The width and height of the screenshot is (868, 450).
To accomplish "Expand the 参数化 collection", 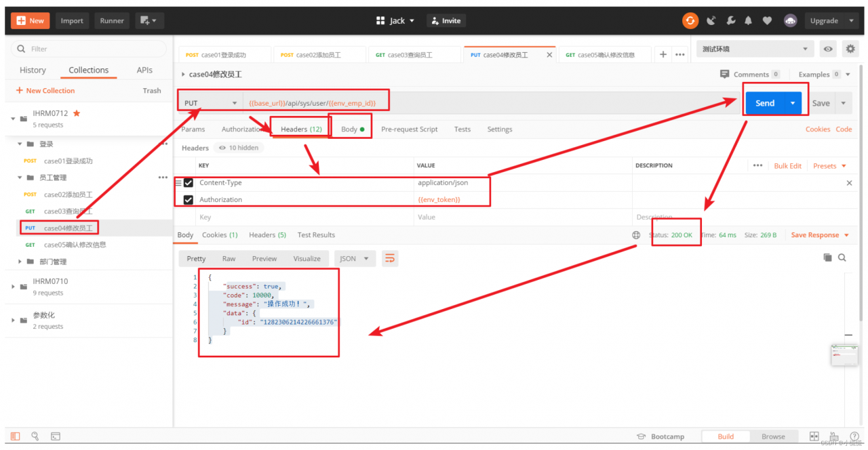I will tap(14, 321).
